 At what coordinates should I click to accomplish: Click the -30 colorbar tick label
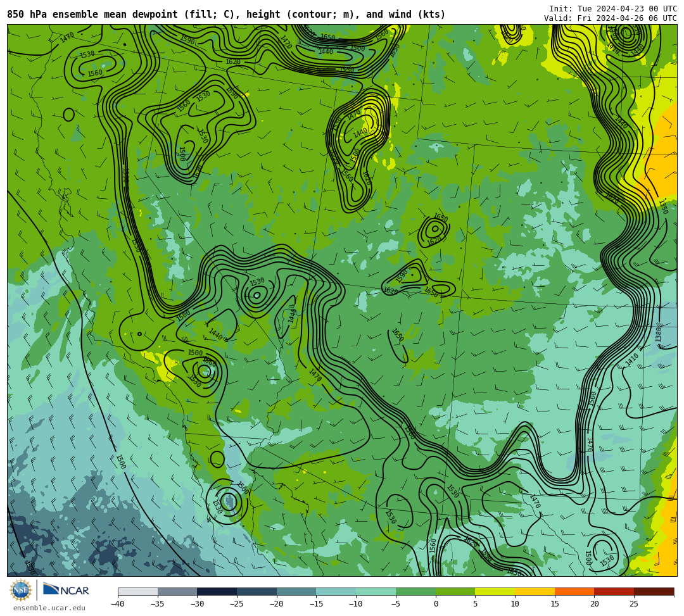(197, 604)
